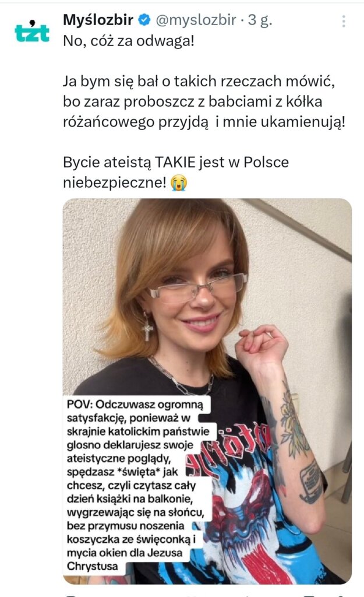Click the blue verified badge next to Myślozbir
This screenshot has height=597, width=364.
145,20
